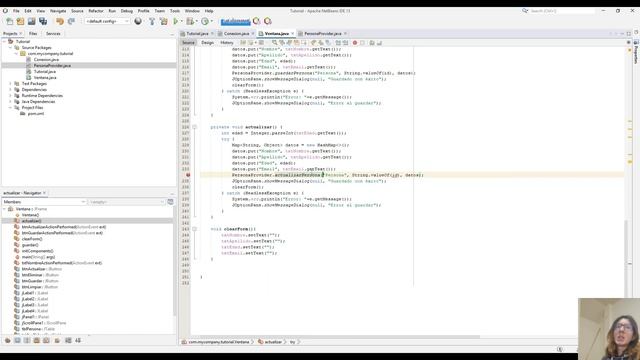Select Conexion.java in Projects tree
Image resolution: width=640 pixels, height=360 pixels.
coord(46,60)
